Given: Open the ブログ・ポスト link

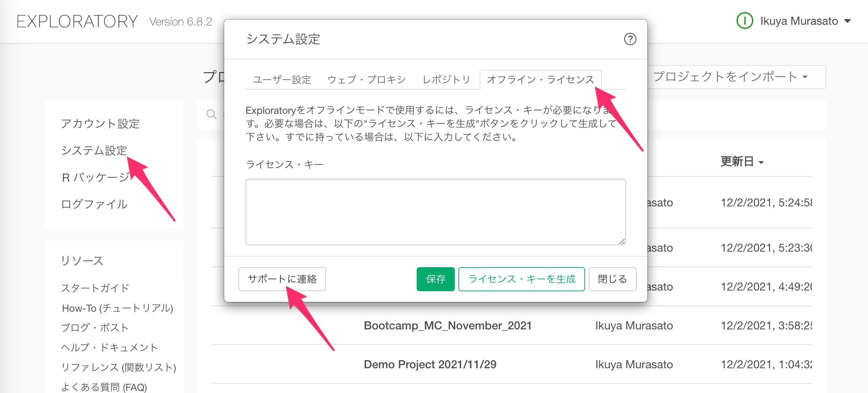Looking at the screenshot, I should tap(94, 328).
